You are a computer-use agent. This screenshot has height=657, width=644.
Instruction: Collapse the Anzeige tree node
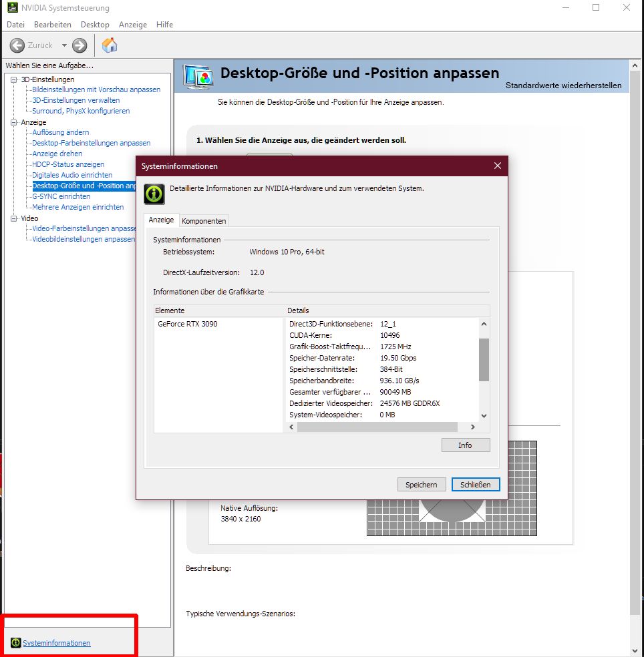point(14,122)
